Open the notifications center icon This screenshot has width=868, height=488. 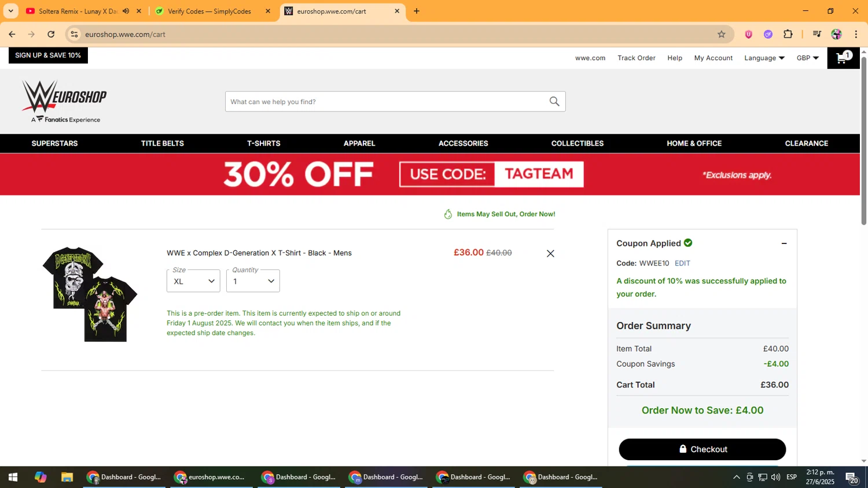point(851,478)
